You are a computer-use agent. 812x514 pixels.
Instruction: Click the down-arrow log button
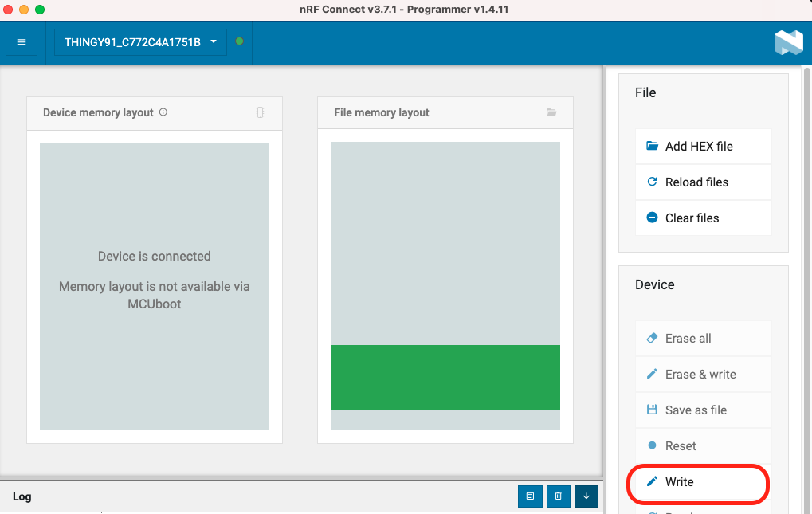(586, 496)
